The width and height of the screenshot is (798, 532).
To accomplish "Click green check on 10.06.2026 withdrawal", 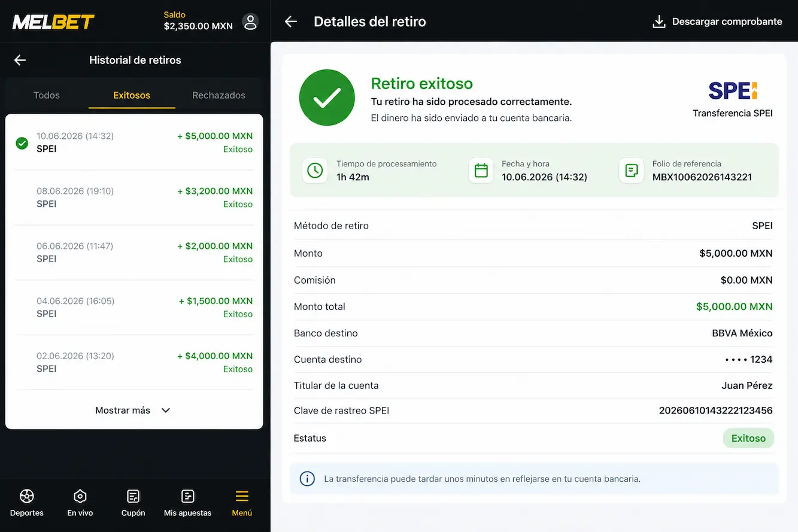I will (x=22, y=143).
